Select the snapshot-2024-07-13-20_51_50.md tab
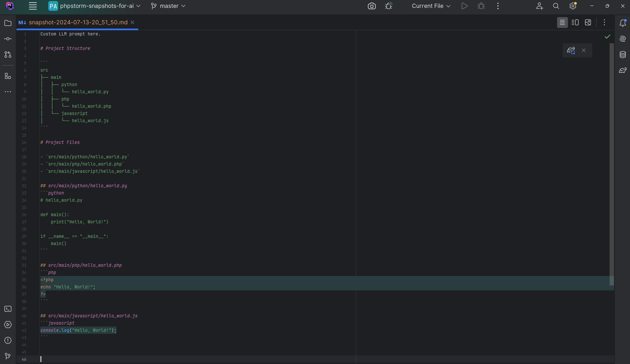 [78, 22]
